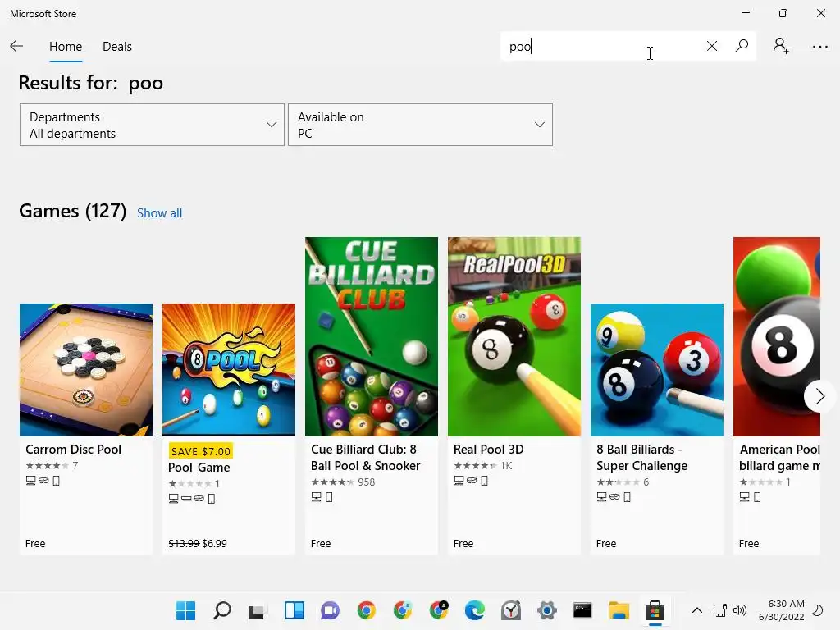Go back with the back arrow
Viewport: 840px width, 630px height.
tap(16, 46)
